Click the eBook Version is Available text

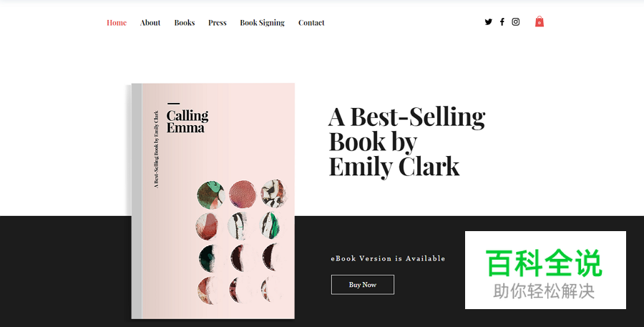pos(388,258)
